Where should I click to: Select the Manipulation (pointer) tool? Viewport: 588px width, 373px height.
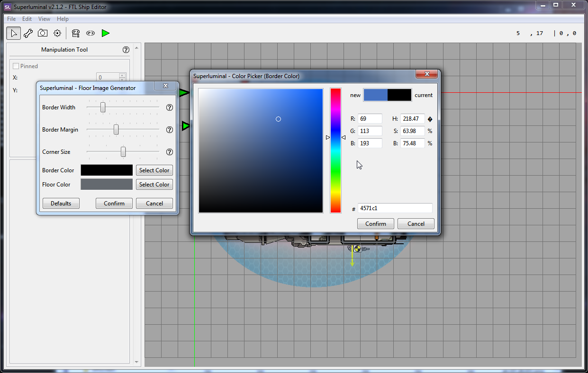coord(14,33)
